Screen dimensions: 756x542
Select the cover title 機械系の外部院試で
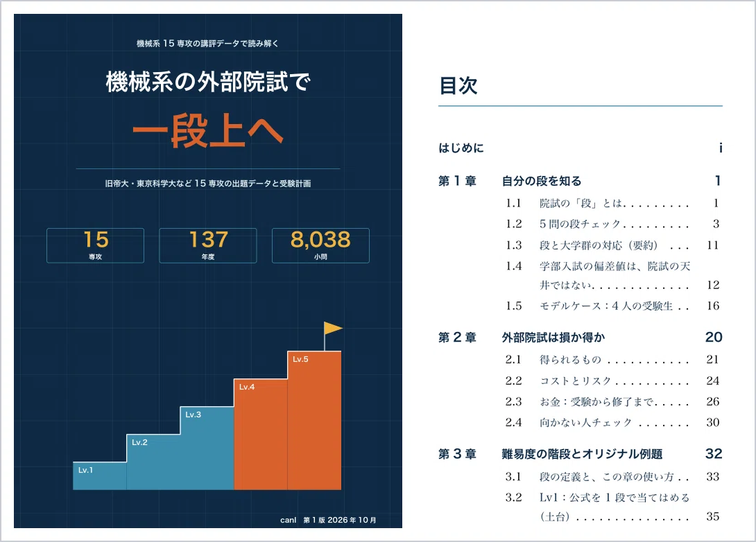tap(208, 82)
